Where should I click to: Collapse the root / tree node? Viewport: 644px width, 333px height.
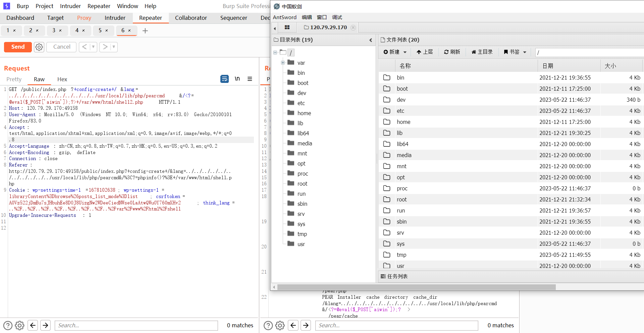click(x=275, y=53)
